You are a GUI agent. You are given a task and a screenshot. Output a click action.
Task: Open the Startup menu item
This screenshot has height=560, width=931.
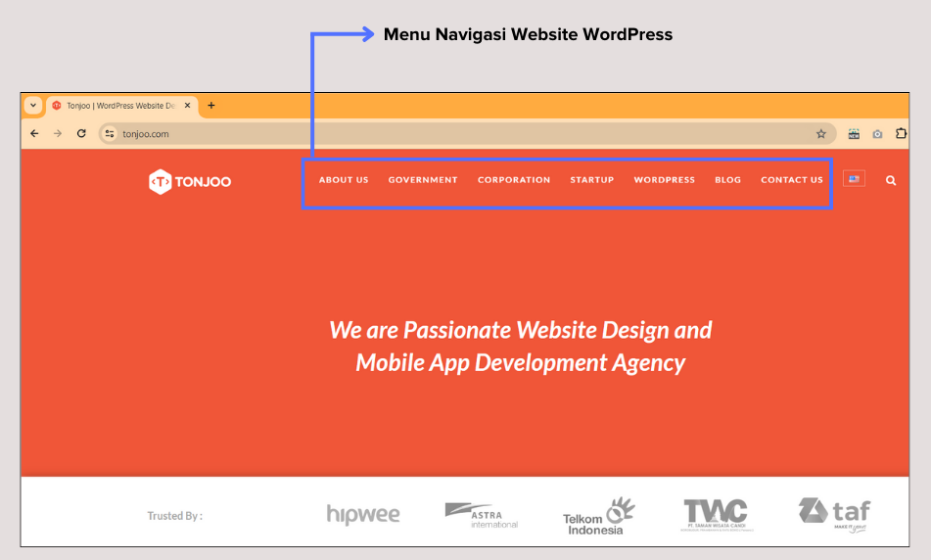592,180
